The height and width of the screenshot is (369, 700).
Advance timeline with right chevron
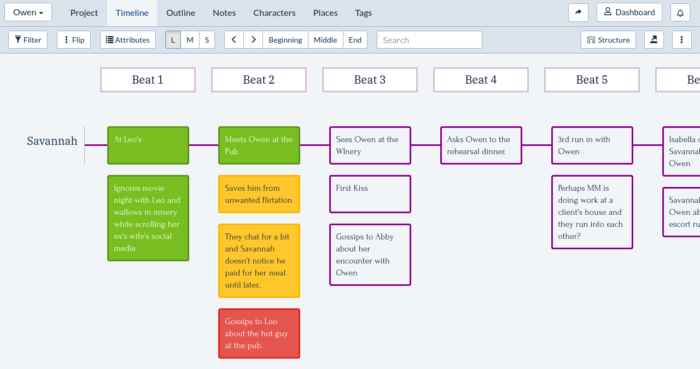[x=253, y=40]
